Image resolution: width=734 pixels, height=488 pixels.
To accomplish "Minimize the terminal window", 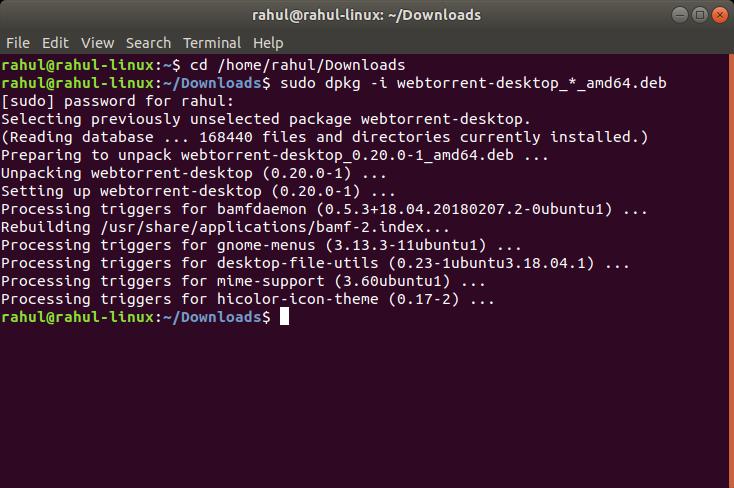I will coord(680,15).
